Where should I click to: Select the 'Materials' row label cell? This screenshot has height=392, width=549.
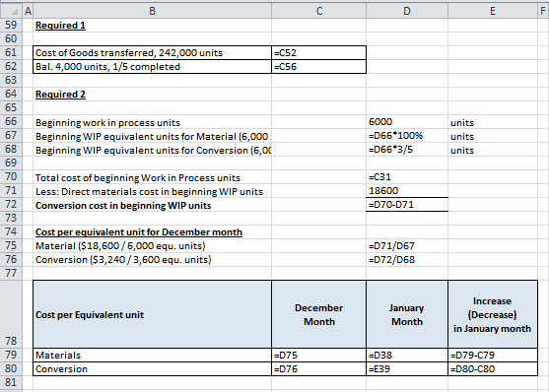152,355
